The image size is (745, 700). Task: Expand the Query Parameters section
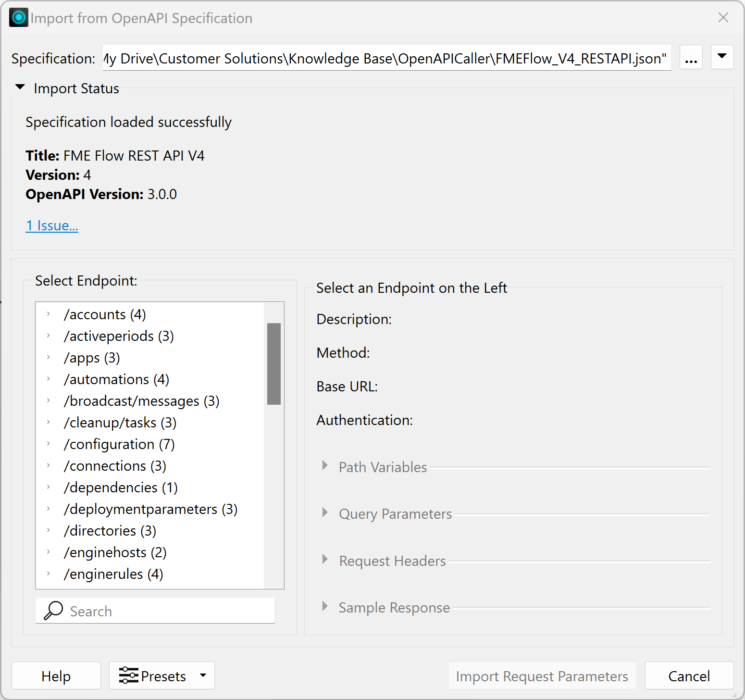click(325, 513)
